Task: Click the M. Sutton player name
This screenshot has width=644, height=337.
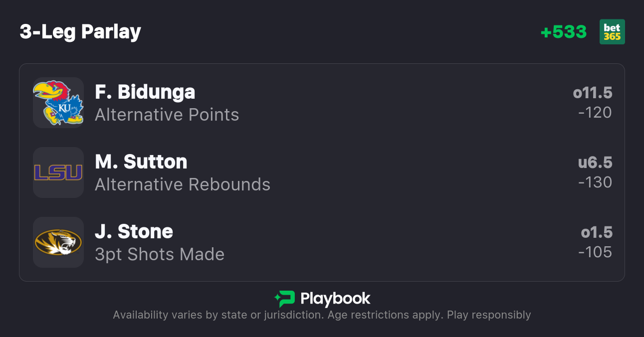Action: 141,162
